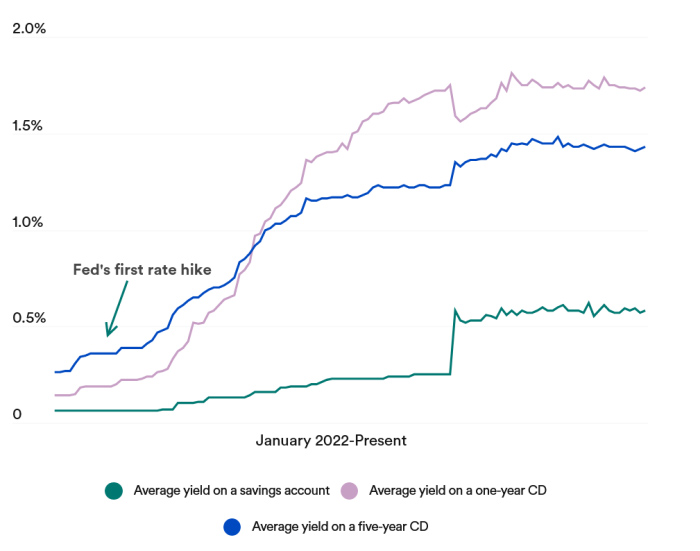Click the blue five-year CD legend dot
This screenshot has width=700, height=551.
click(232, 525)
